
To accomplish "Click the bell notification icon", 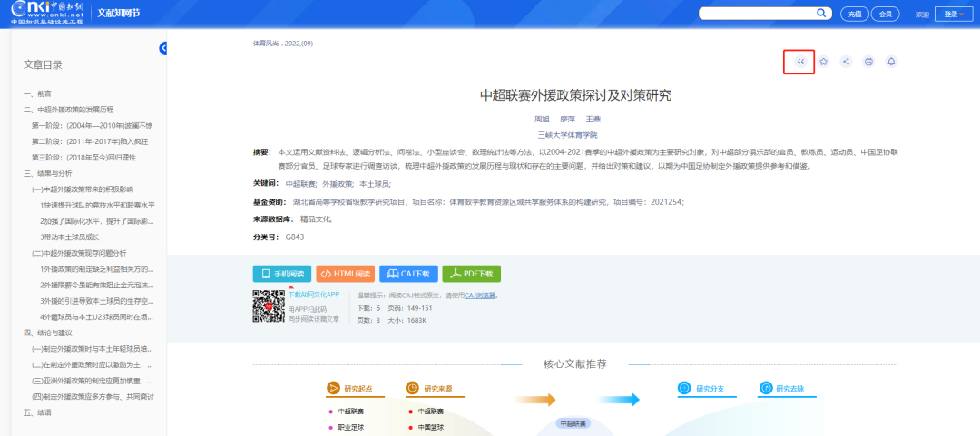I will [891, 62].
